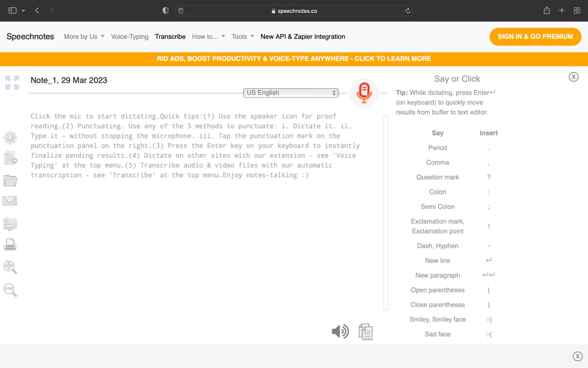The width and height of the screenshot is (588, 368).
Task: Export the note using the arrow document icon
Action: [10, 224]
